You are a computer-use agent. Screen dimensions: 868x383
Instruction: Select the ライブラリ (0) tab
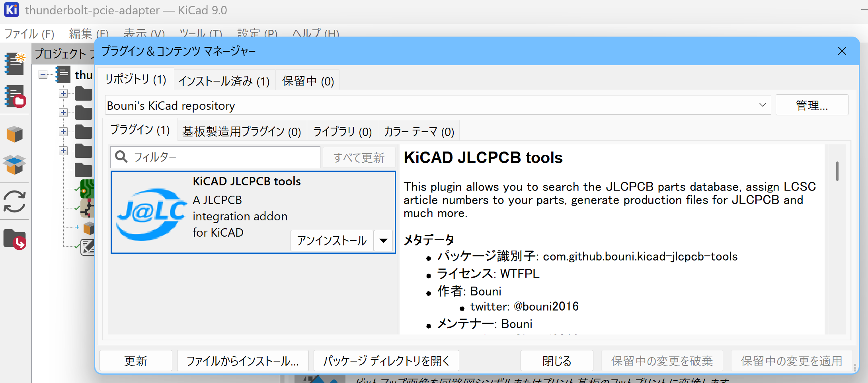tap(342, 131)
